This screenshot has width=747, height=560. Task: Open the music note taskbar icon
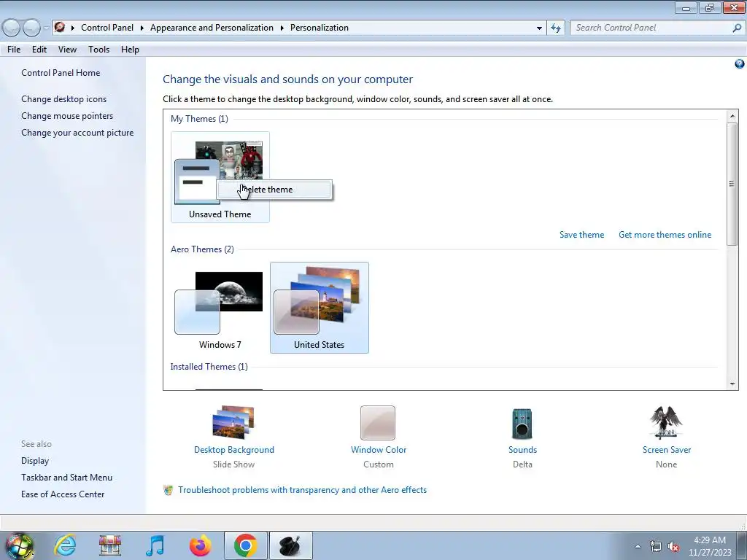pyautogui.click(x=155, y=545)
